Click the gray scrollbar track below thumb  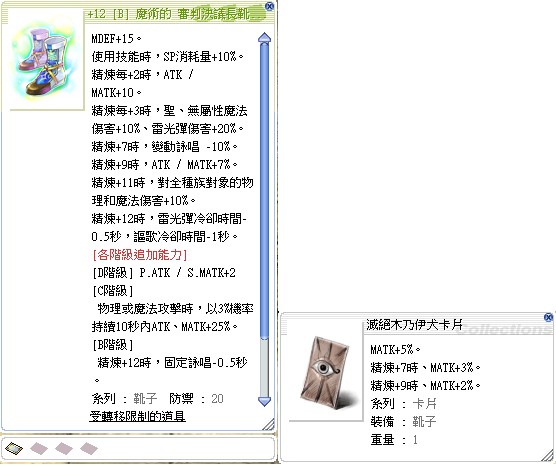[x=265, y=366]
